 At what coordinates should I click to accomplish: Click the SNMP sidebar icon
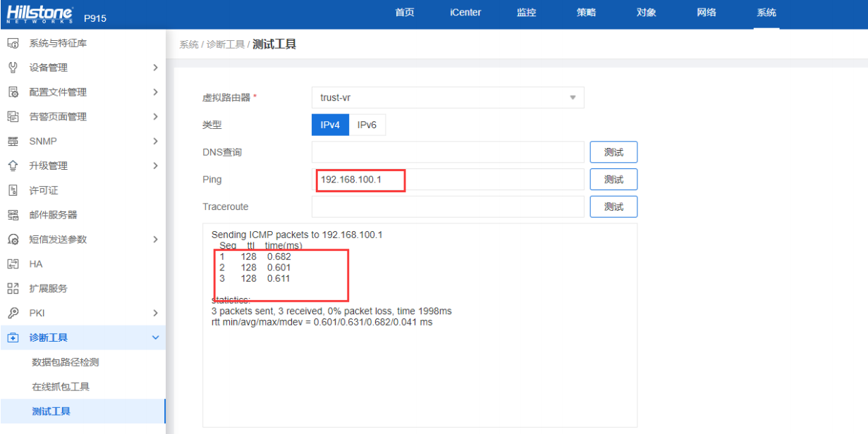[x=13, y=142]
